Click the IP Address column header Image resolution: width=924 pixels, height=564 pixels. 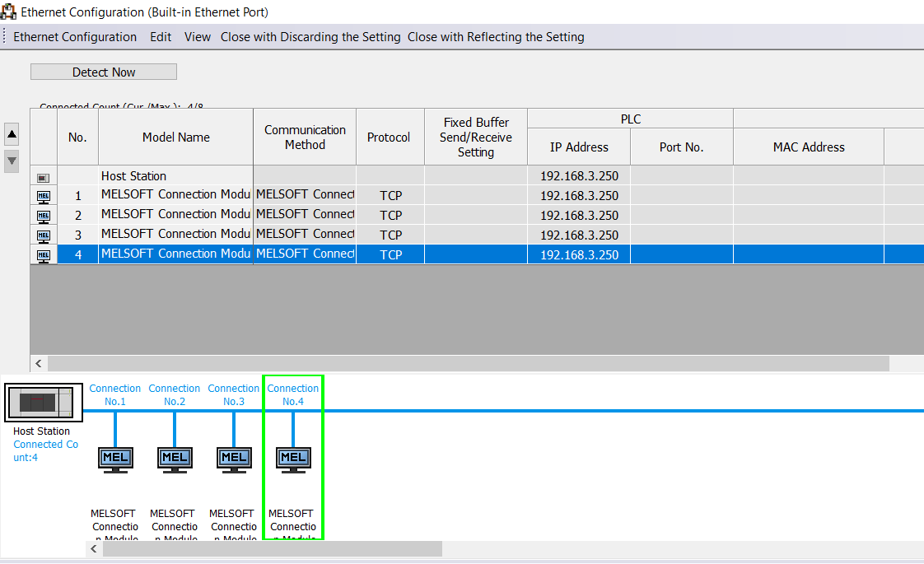(579, 147)
